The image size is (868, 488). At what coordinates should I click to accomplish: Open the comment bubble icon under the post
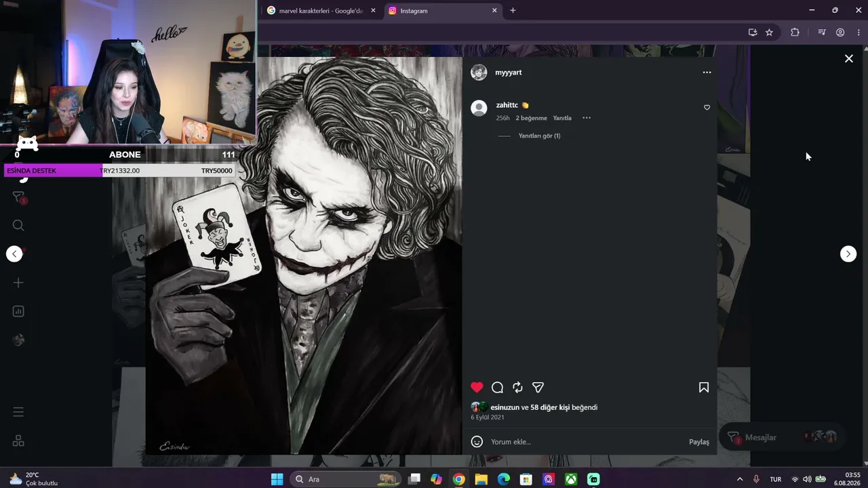click(x=497, y=388)
